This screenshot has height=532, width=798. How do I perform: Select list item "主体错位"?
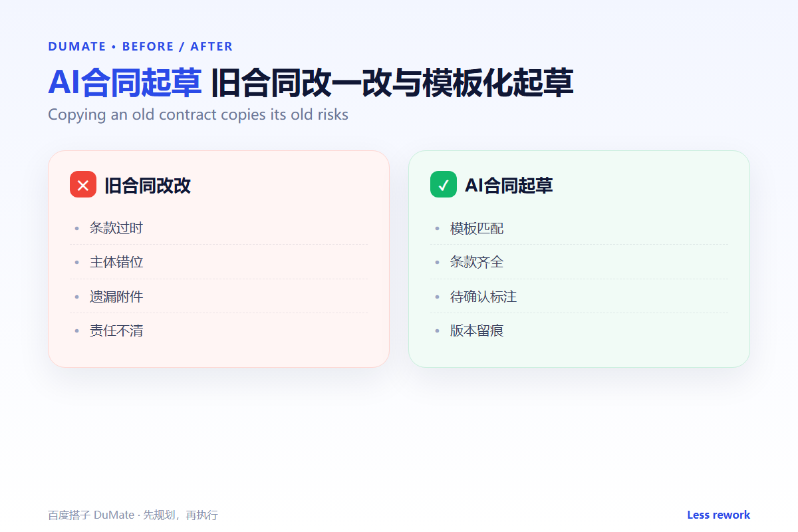pos(116,262)
